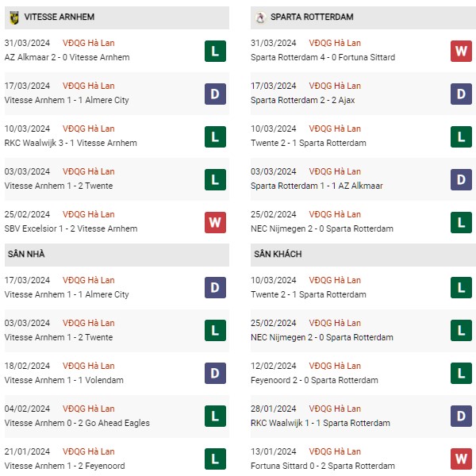Image resolution: width=476 pixels, height=476 pixels.
Task: Click the L badge for RKC Waalwijk 3-1 Vitesse
Action: click(215, 136)
